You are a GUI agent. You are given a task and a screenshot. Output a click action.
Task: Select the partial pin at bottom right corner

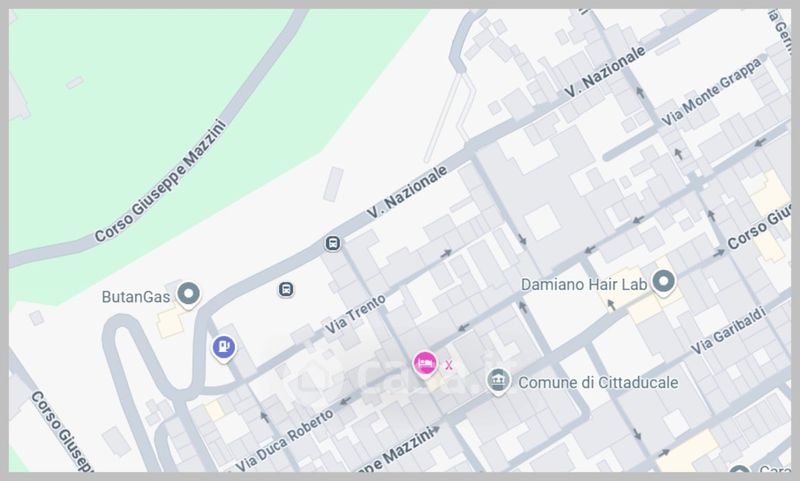coord(740,470)
